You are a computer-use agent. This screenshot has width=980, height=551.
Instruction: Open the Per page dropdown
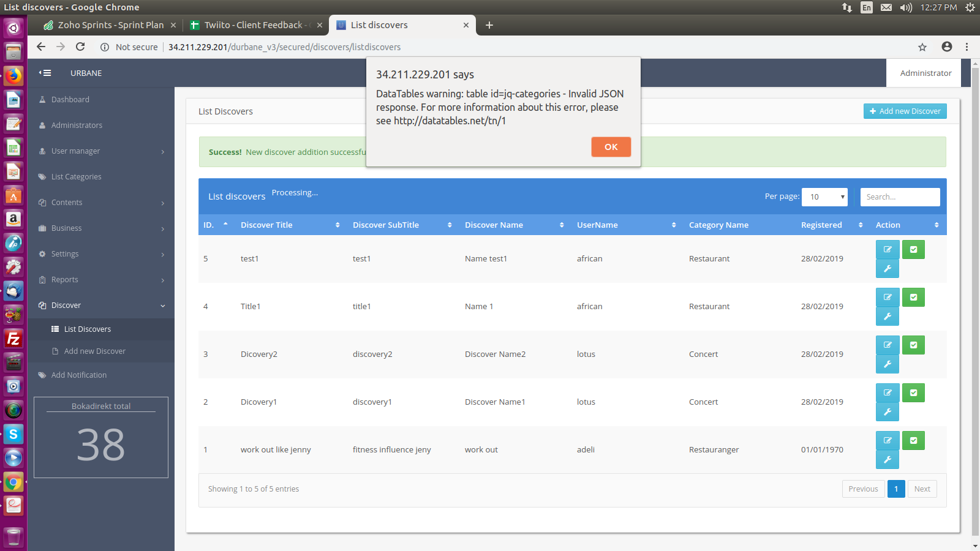click(824, 197)
